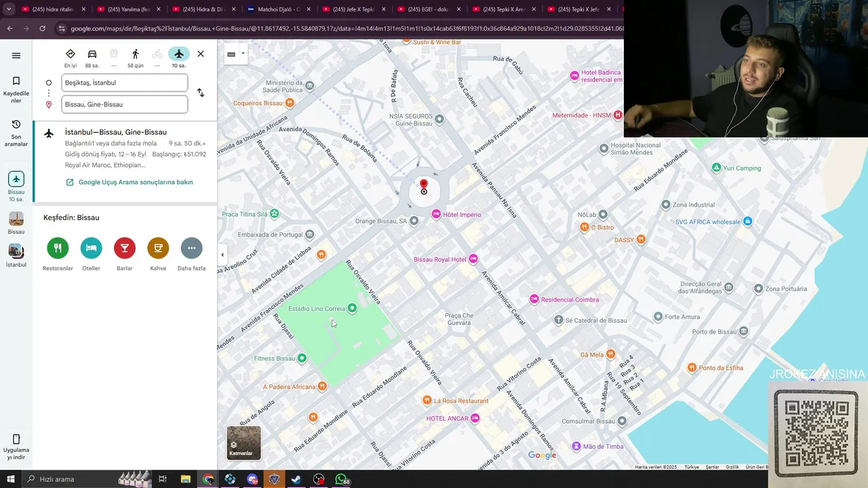This screenshot has height=488, width=868.
Task: Click the address bar URL
Action: pos(346,28)
